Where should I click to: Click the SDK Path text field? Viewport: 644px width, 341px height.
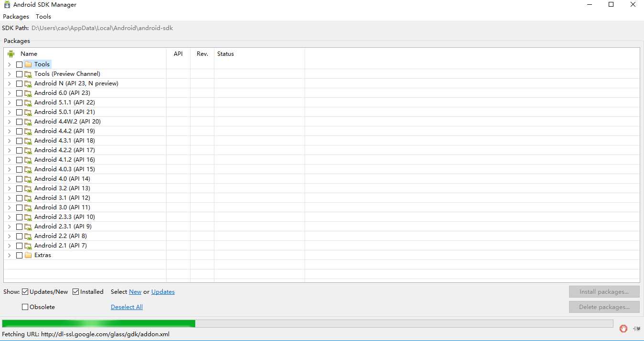tap(102, 28)
